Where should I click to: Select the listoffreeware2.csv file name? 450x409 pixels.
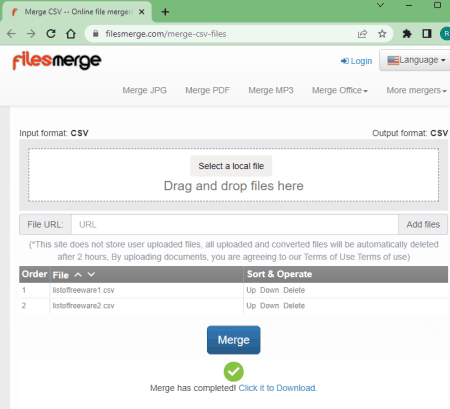point(83,306)
